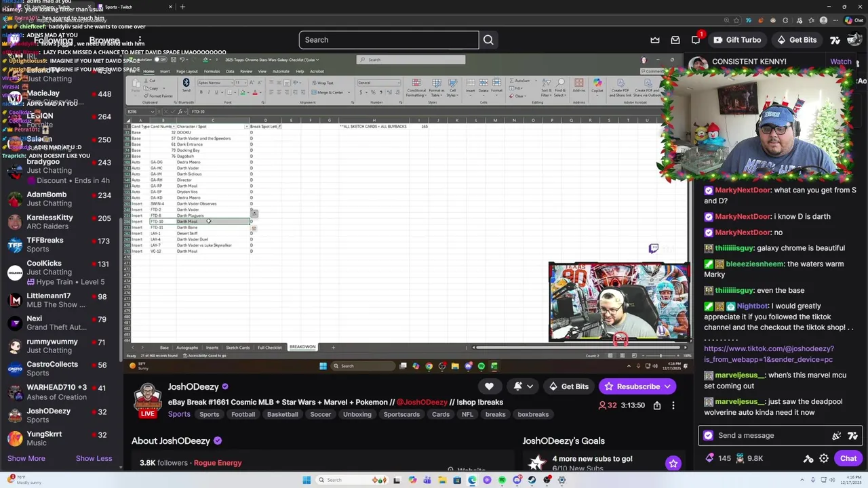868x488 pixels.
Task: Open the Excel Home ribbon tab
Action: tap(149, 71)
